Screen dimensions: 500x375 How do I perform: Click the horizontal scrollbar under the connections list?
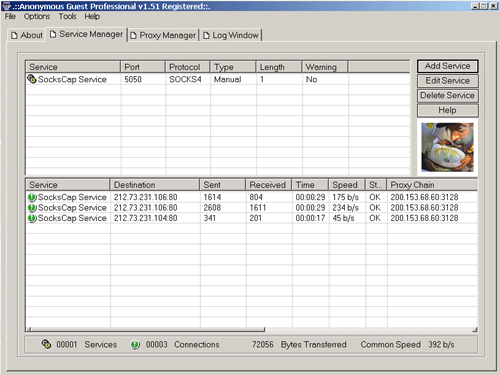146,330
